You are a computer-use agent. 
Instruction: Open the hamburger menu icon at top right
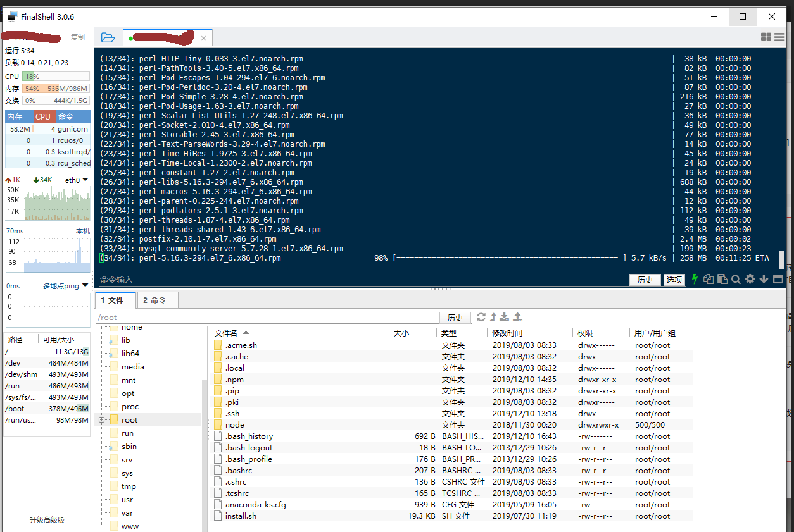(779, 37)
